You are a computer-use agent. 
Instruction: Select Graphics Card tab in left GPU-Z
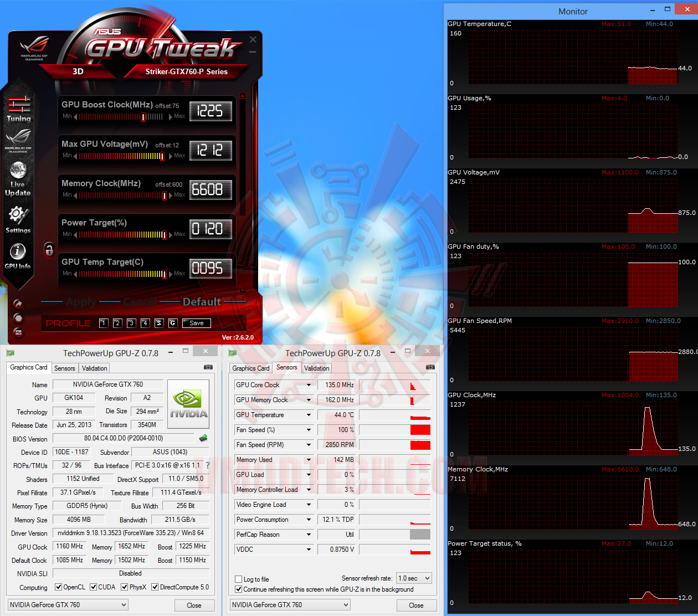[x=29, y=367]
